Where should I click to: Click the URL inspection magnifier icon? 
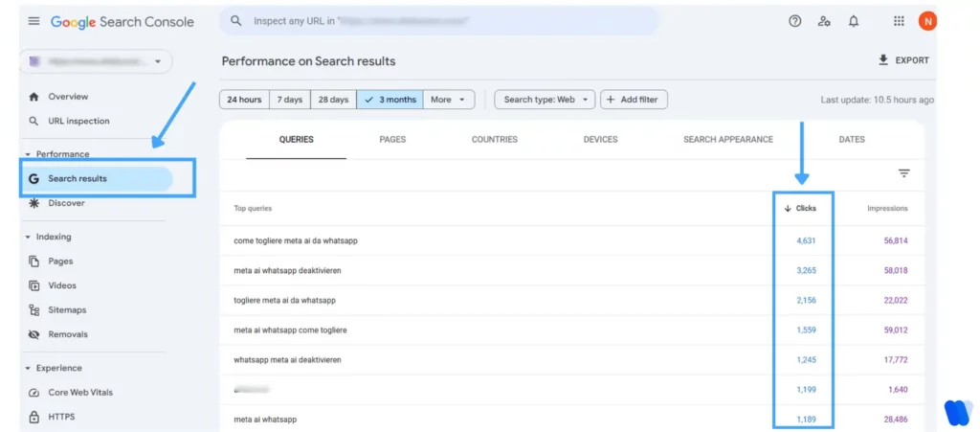[x=34, y=122]
